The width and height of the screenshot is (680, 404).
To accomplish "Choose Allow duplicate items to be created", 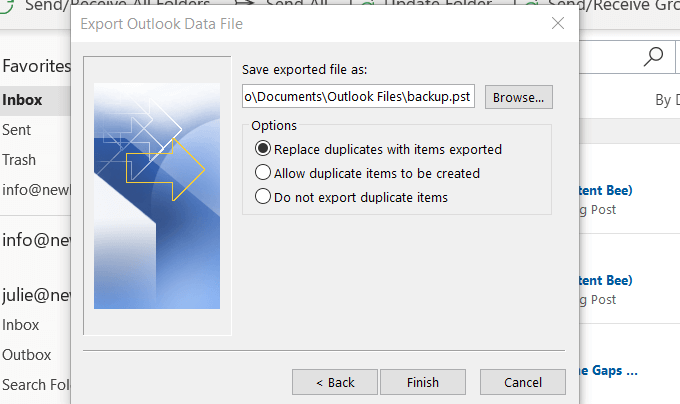I will (264, 173).
